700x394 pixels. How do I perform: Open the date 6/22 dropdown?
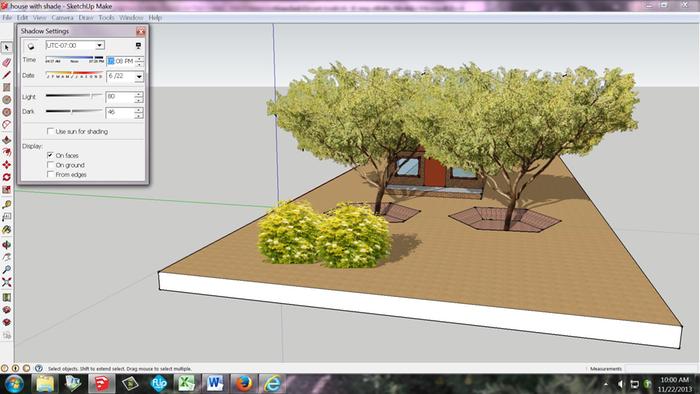(x=139, y=77)
